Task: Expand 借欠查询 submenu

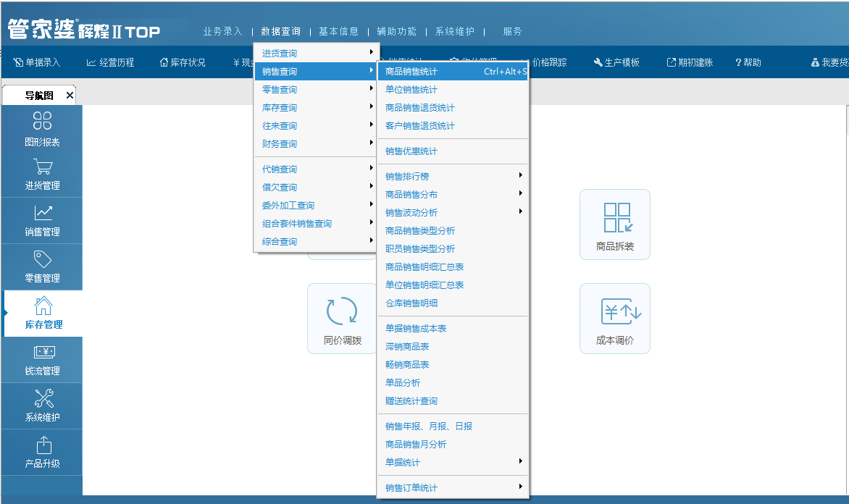Action: [x=315, y=188]
